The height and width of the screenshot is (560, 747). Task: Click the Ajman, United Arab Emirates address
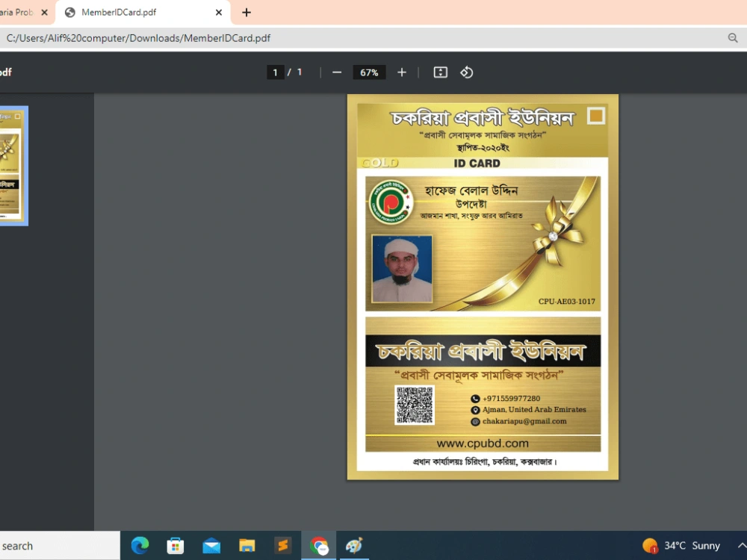pos(534,409)
